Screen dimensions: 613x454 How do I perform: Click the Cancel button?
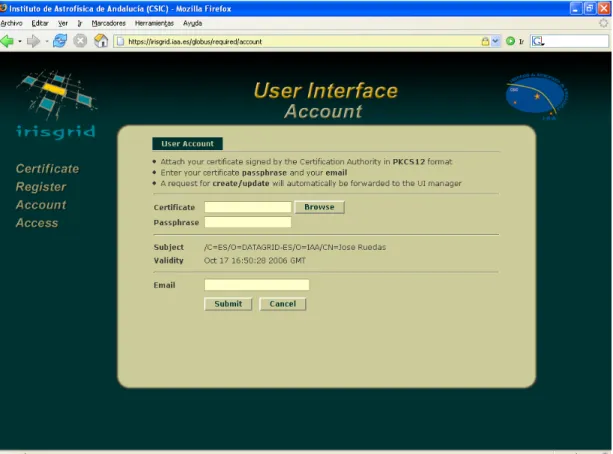283,304
